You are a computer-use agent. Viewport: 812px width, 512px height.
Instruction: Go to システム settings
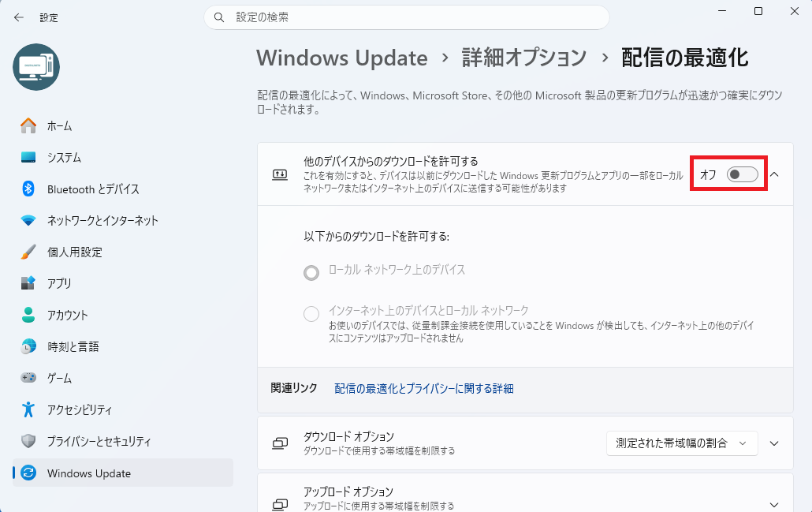click(123, 158)
